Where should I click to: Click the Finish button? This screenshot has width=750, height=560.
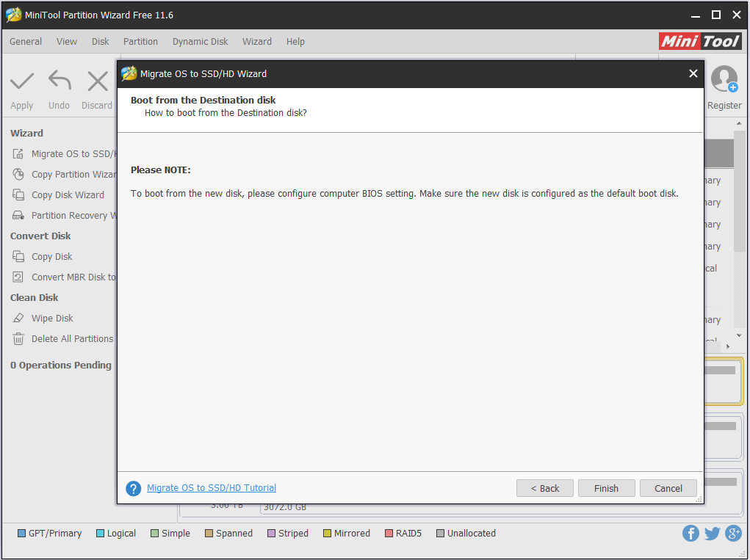tap(606, 487)
